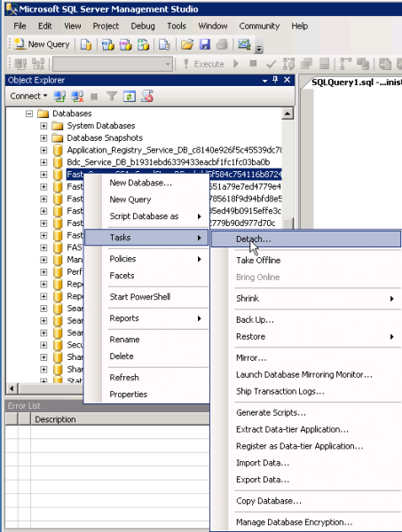
Task: Click the Connect Object Explorer icon
Action: 59,97
